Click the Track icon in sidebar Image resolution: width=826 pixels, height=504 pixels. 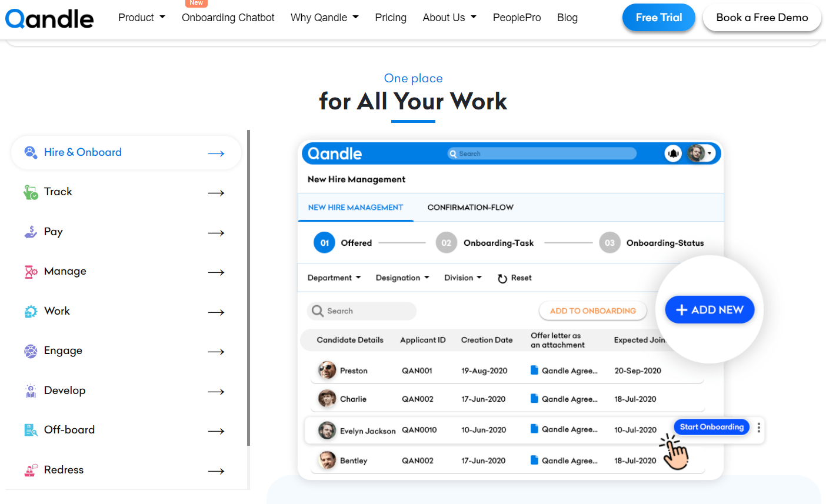pos(31,192)
